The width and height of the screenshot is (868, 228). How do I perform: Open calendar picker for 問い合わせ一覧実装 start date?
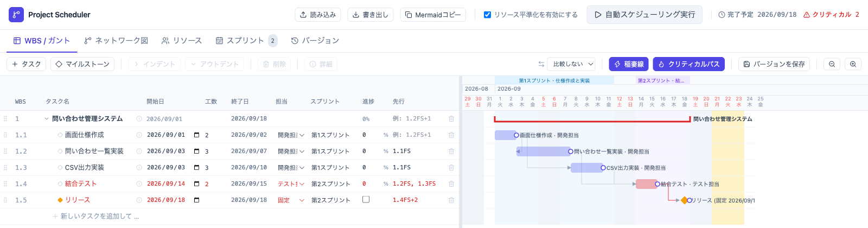point(196,151)
